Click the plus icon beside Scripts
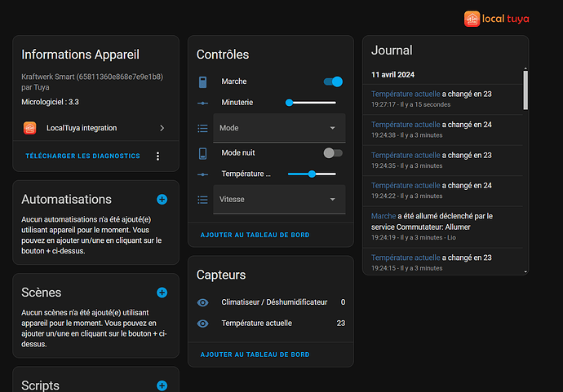Viewport: 563px width, 392px height. click(x=162, y=385)
